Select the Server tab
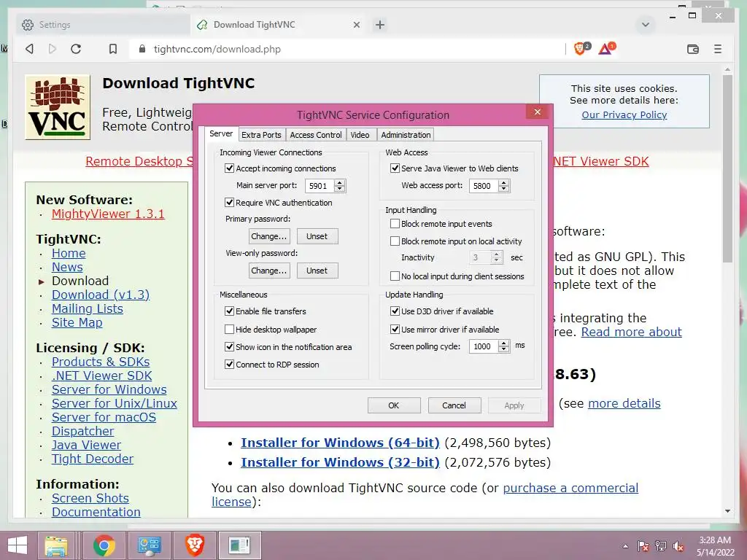 (x=221, y=134)
